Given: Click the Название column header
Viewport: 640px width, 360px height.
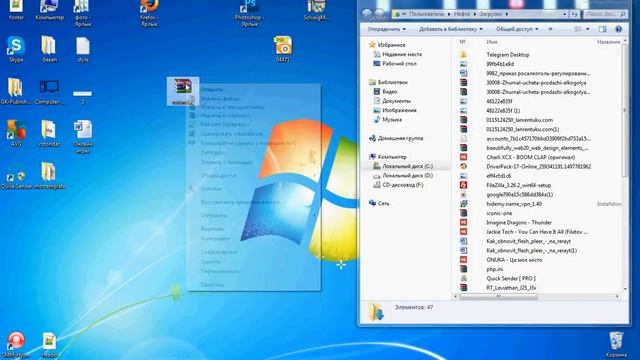Looking at the screenshot, I should [608, 42].
